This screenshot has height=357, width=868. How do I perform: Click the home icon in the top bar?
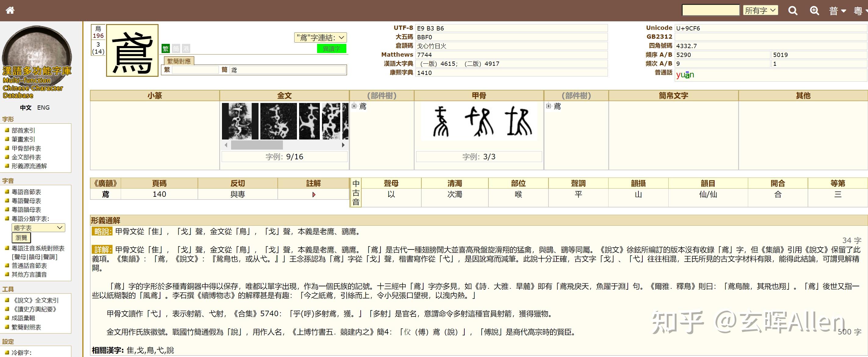click(x=10, y=10)
